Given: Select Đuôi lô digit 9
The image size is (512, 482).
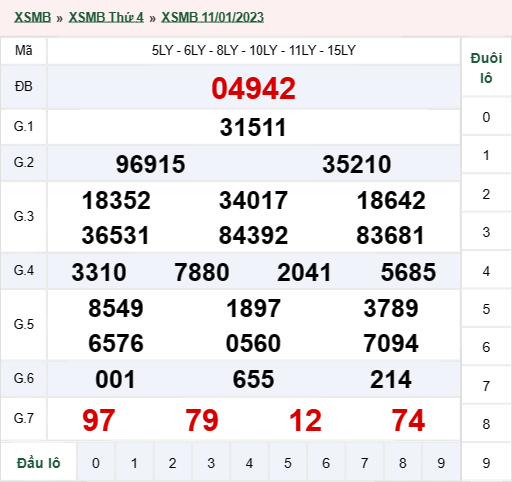Looking at the screenshot, I should [x=486, y=463].
